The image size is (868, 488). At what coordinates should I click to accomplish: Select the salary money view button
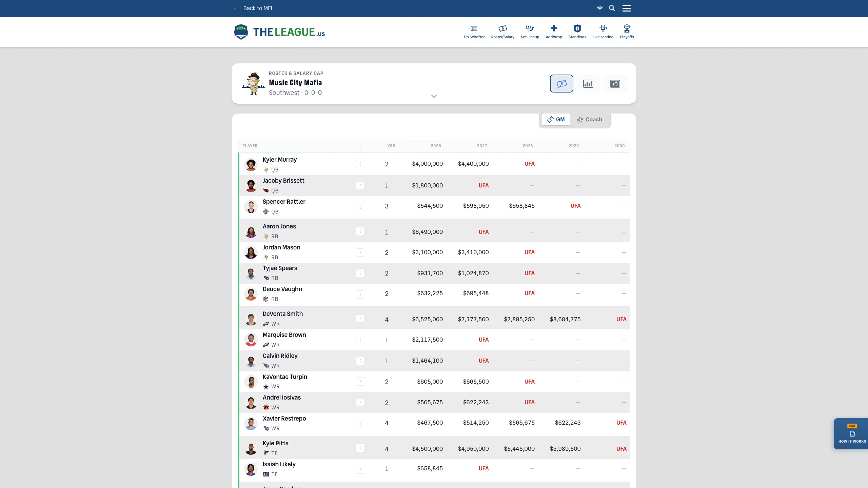561,83
